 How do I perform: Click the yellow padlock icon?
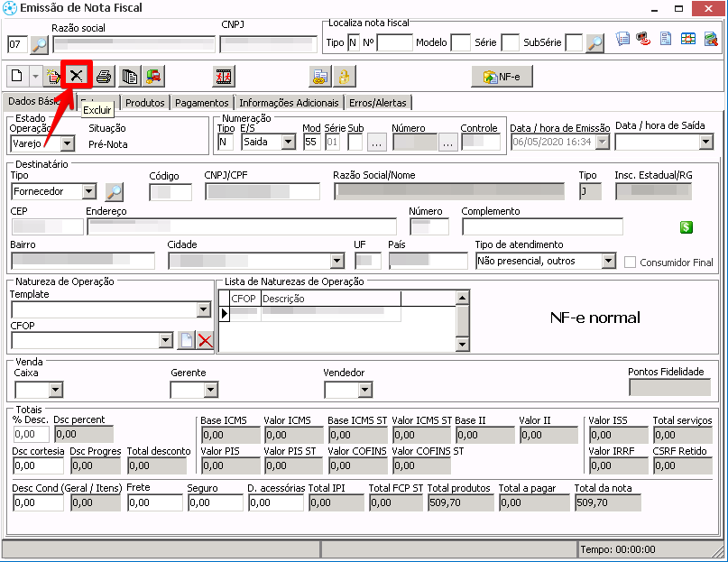[x=344, y=76]
